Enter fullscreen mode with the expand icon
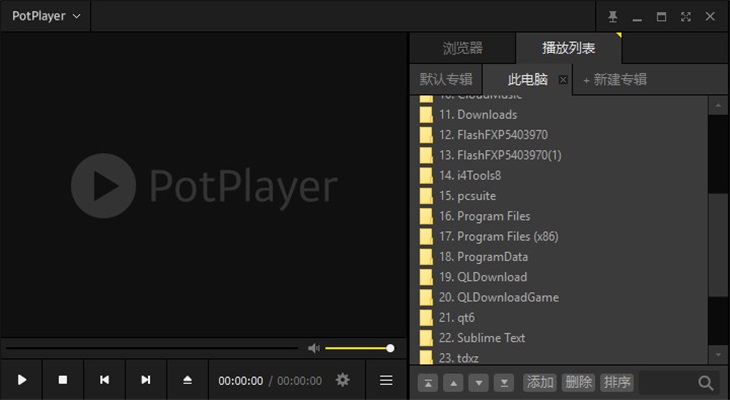This screenshot has height=400, width=730. tap(685, 17)
